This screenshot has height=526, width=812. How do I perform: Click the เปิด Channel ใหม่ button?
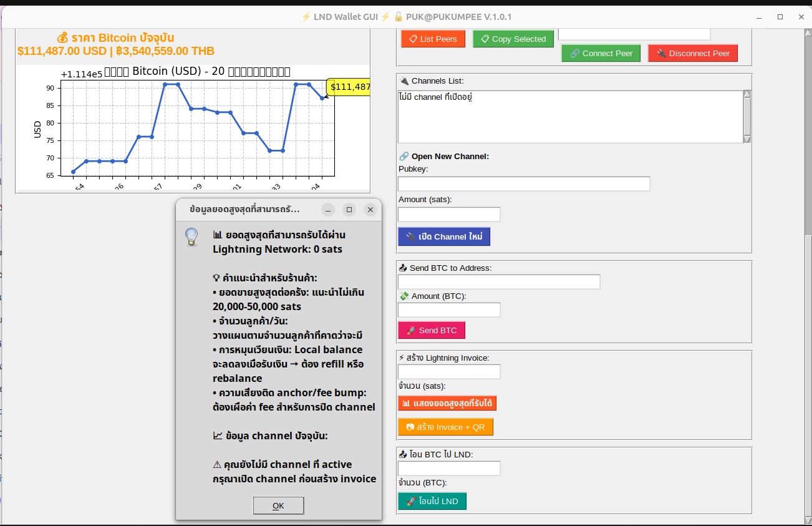444,236
